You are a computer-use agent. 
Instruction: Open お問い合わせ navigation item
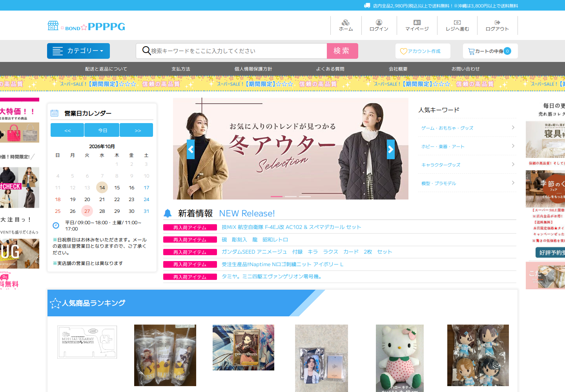click(x=466, y=69)
